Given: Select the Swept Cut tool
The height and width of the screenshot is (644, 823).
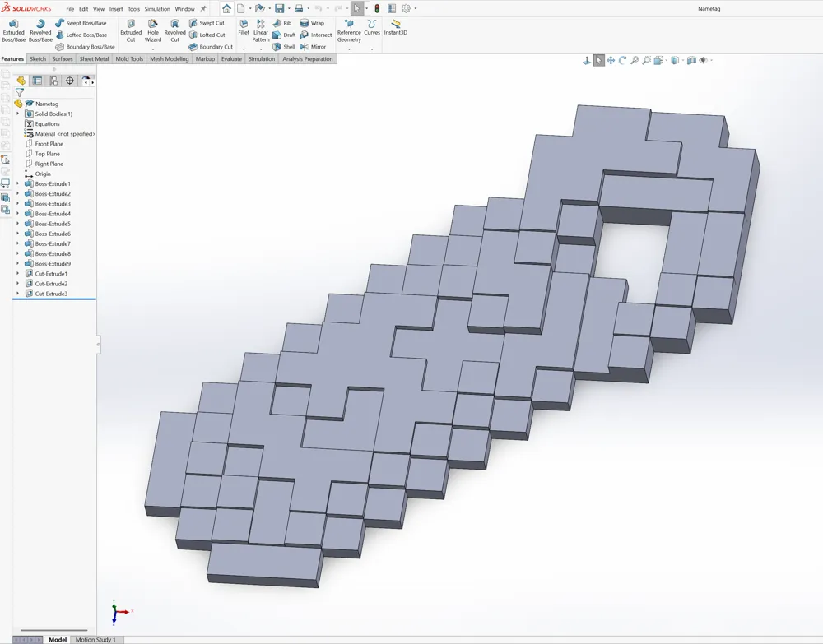Looking at the screenshot, I should point(207,23).
